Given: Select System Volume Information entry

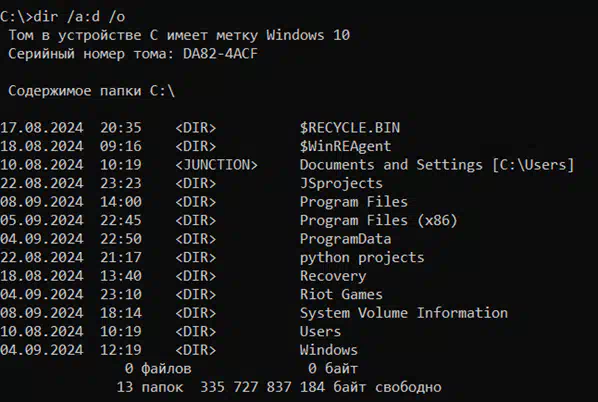Looking at the screenshot, I should click(x=404, y=313).
